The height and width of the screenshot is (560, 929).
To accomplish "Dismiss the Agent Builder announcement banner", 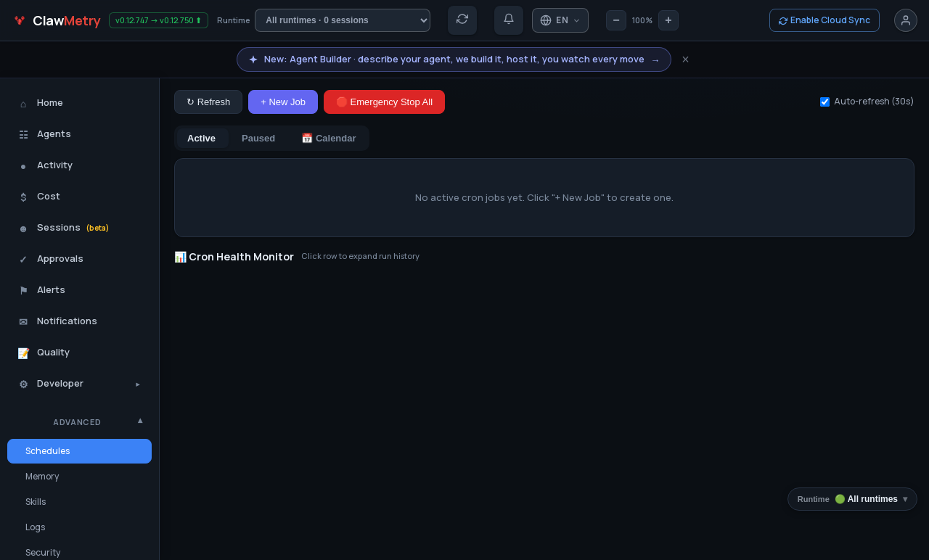I will pos(685,59).
